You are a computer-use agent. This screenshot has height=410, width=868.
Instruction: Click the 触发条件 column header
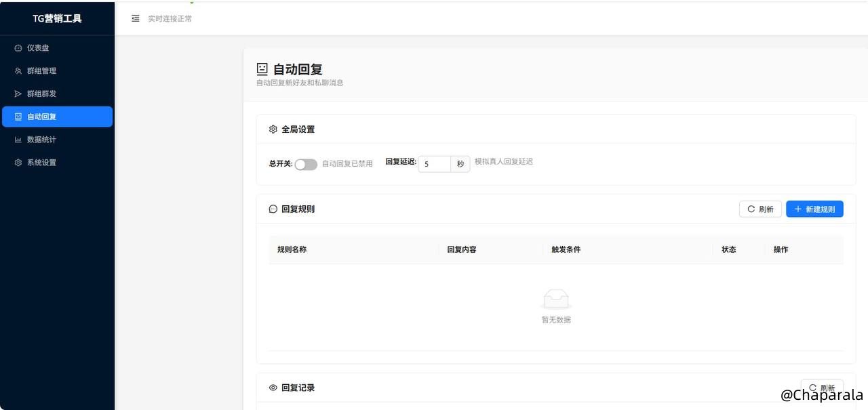[x=566, y=249]
